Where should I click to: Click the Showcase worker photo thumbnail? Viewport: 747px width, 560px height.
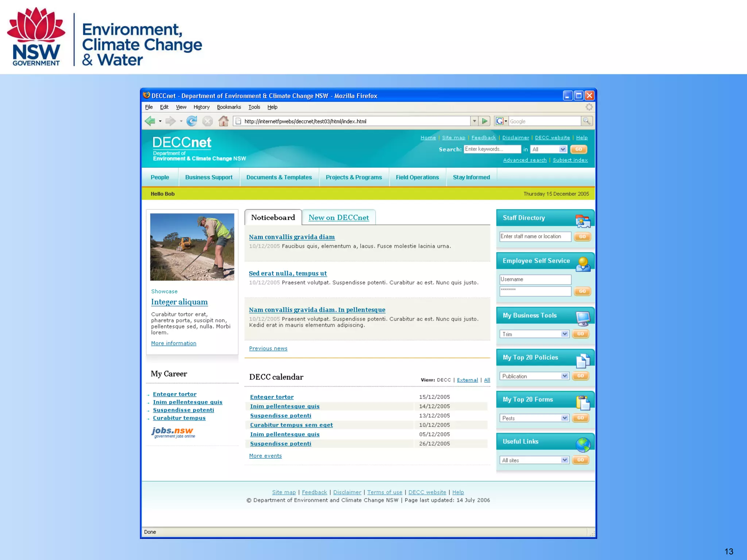(x=192, y=247)
